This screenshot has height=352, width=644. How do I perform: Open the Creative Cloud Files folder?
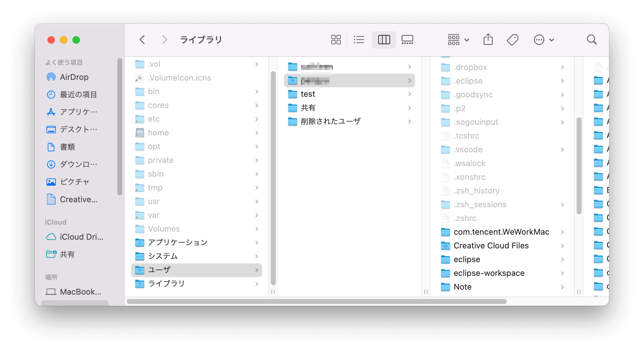click(x=491, y=246)
